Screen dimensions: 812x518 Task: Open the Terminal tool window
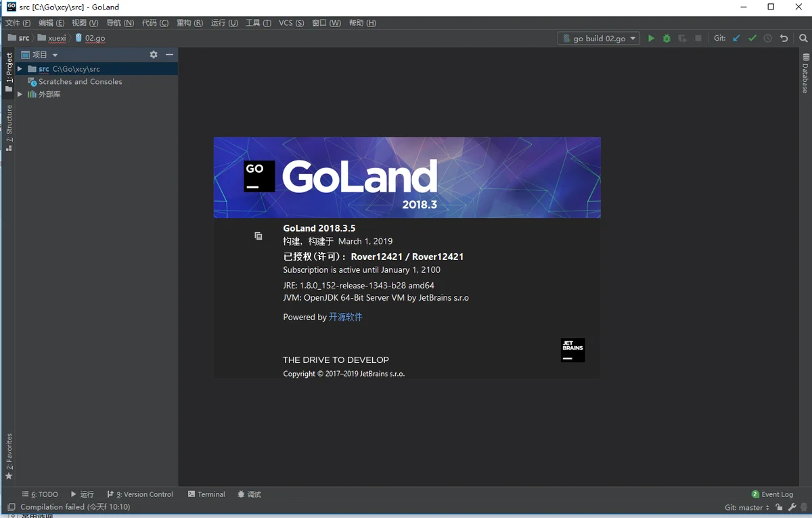[206, 494]
